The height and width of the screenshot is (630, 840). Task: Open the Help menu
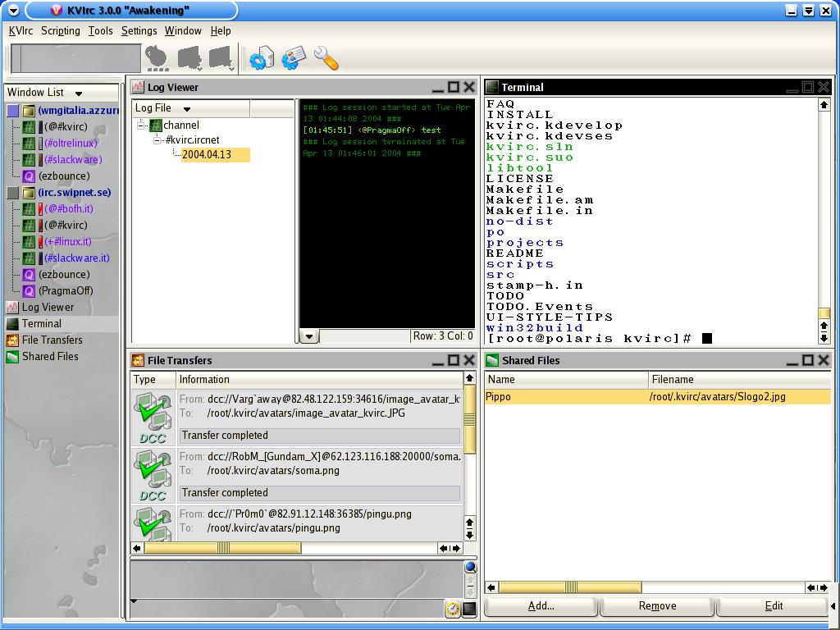point(220,30)
